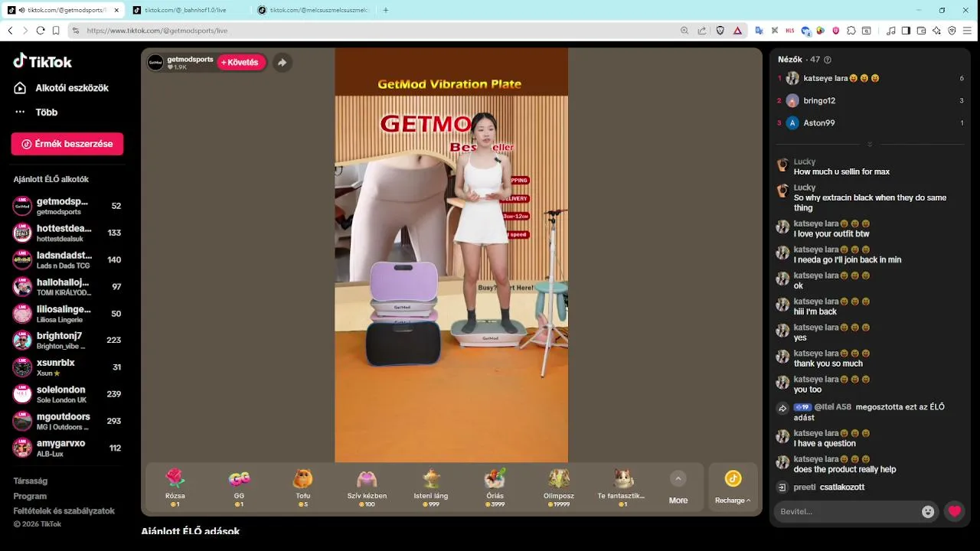The width and height of the screenshot is (980, 551).
Task: Follow getmodsports with the Követés button
Action: click(x=241, y=63)
